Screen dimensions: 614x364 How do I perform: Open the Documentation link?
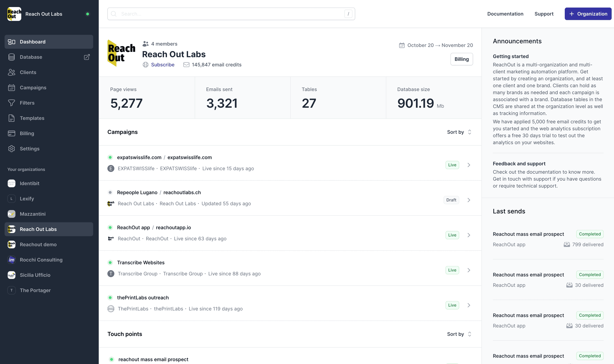505,14
